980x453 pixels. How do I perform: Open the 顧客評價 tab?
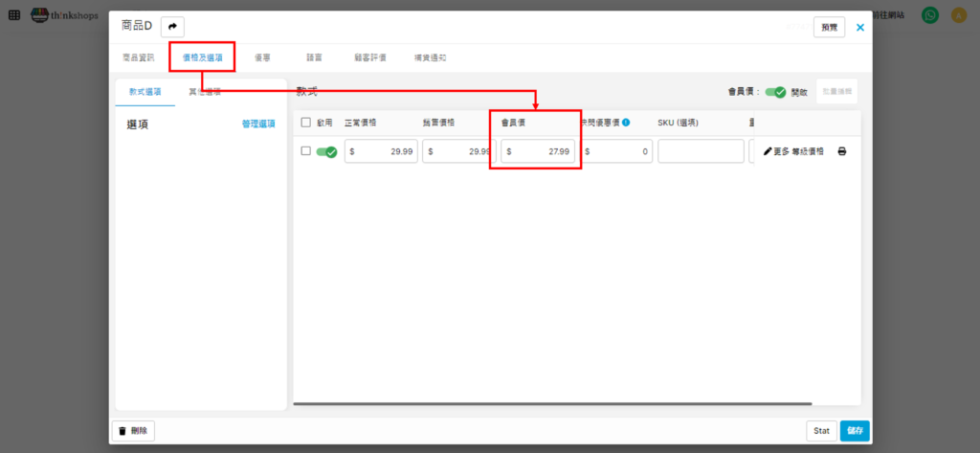click(369, 57)
